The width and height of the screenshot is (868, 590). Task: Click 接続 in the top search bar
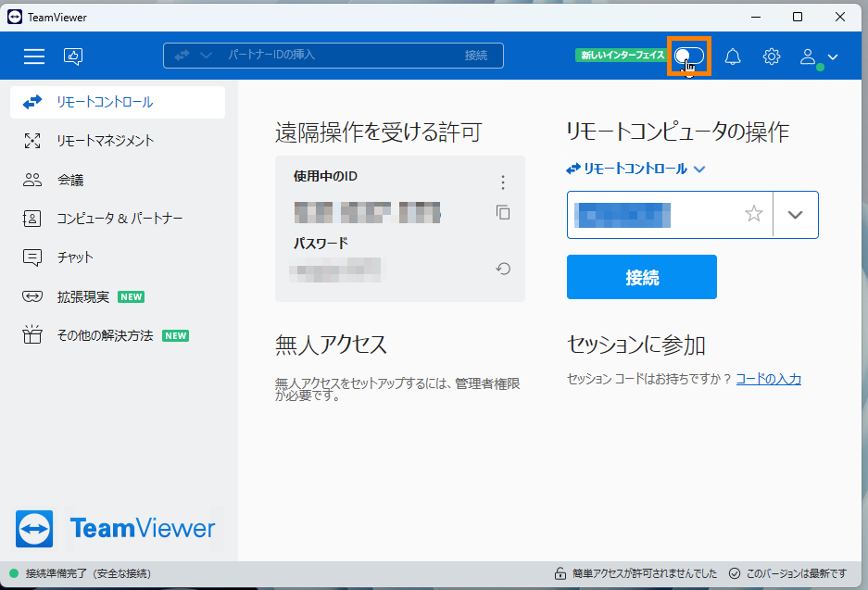click(476, 56)
